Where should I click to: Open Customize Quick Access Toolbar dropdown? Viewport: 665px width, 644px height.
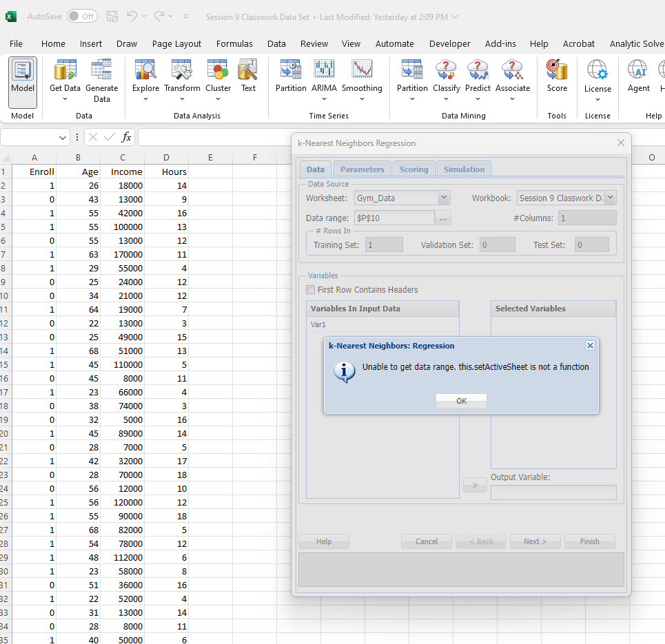(x=185, y=17)
